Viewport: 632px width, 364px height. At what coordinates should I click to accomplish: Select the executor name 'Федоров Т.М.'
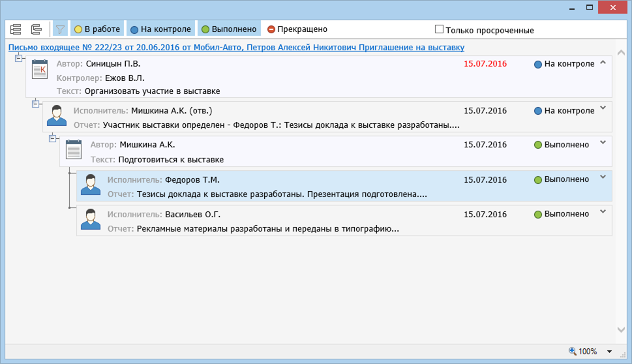192,180
